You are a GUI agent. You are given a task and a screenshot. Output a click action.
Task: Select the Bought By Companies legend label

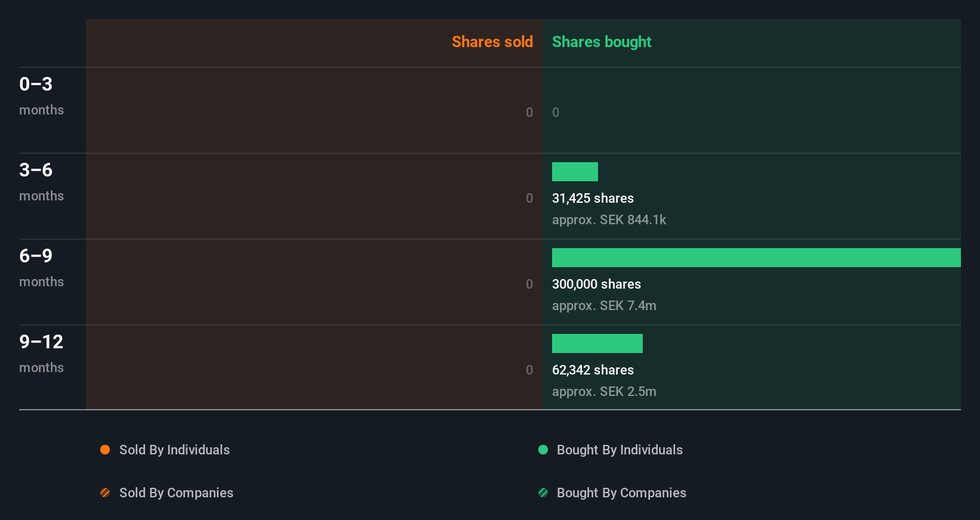coord(621,493)
